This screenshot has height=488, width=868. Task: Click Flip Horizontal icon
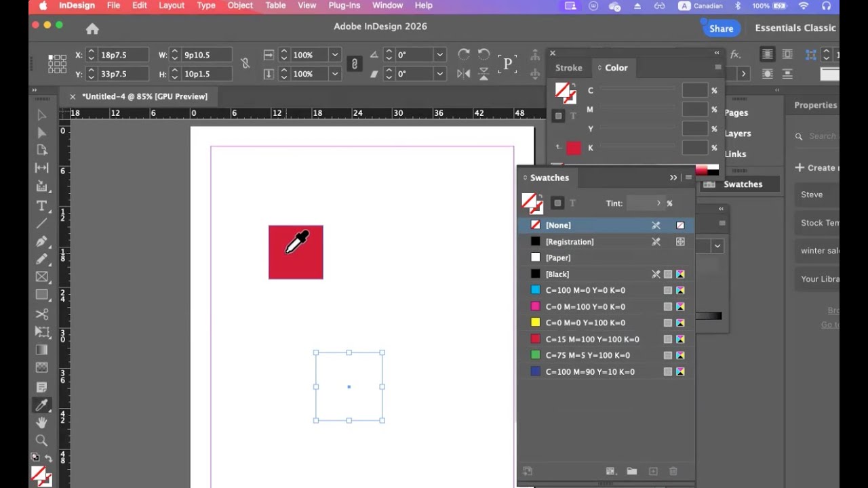pos(464,74)
